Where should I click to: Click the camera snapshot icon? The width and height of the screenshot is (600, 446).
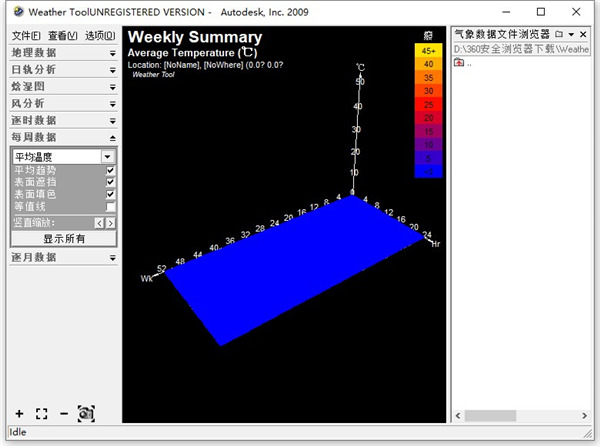86,413
